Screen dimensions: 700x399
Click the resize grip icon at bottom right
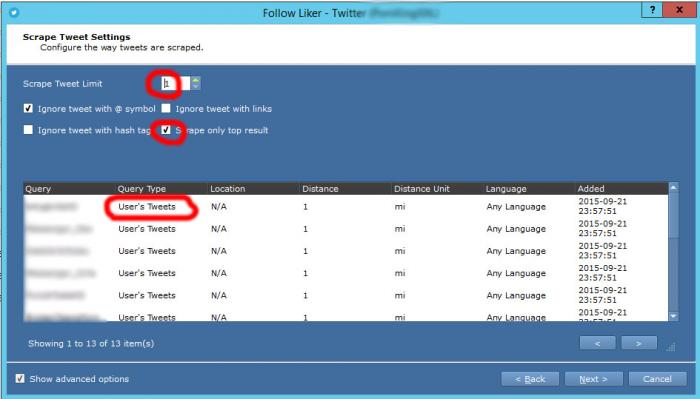click(671, 346)
